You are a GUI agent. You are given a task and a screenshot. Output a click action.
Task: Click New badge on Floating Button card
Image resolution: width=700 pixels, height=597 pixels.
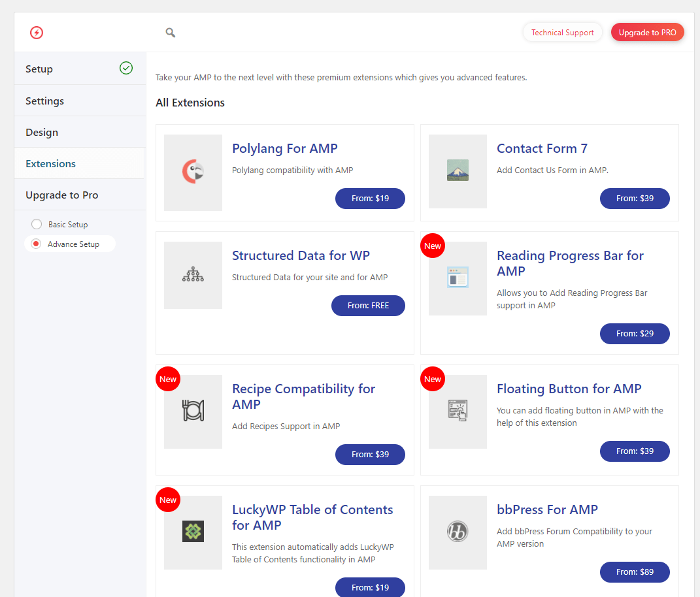[x=433, y=379]
